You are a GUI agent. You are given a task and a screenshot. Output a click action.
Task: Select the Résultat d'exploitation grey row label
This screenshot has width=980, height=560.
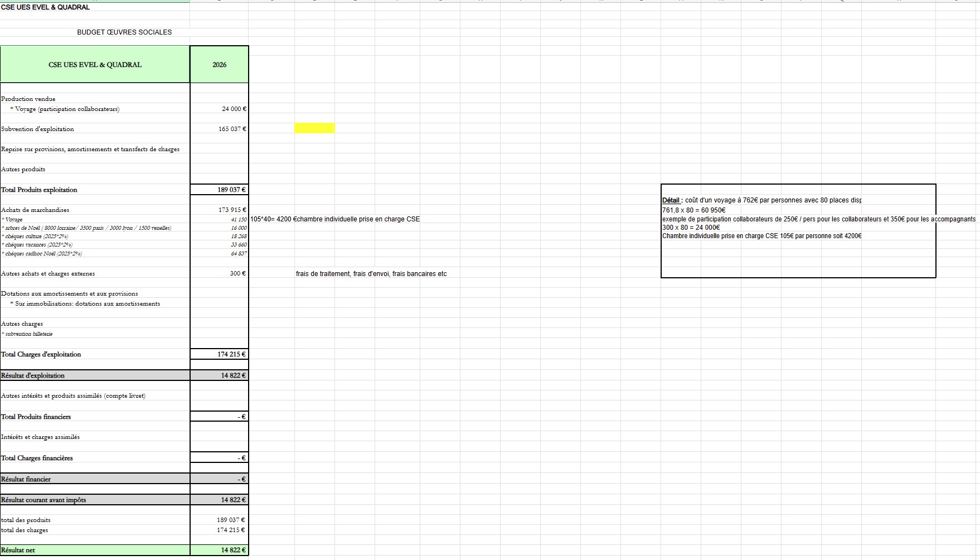pos(33,375)
